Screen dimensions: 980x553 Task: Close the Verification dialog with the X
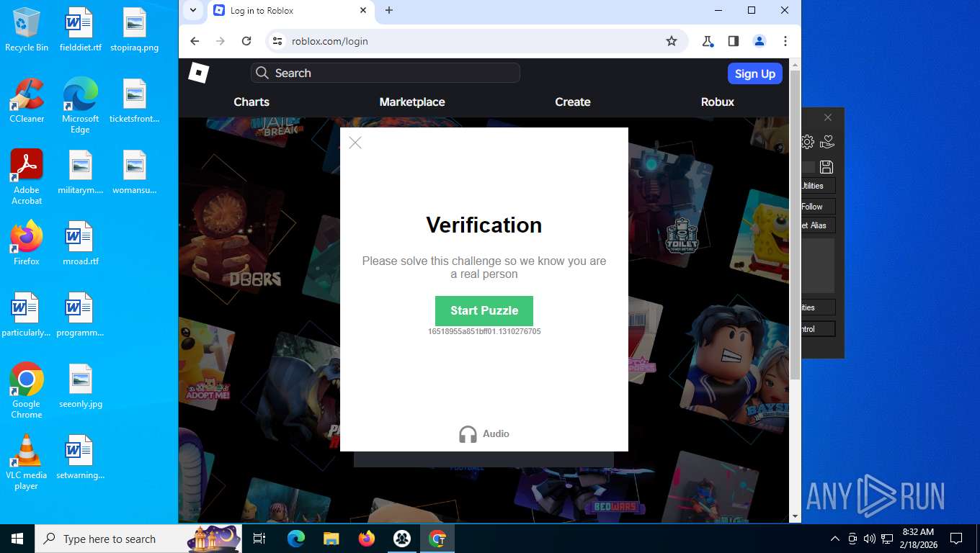point(355,143)
